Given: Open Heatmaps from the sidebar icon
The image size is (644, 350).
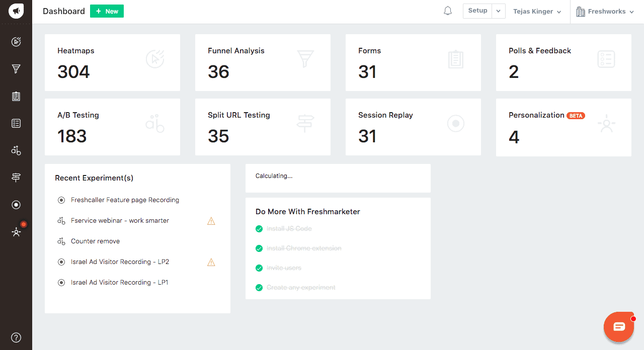Looking at the screenshot, I should (x=16, y=42).
